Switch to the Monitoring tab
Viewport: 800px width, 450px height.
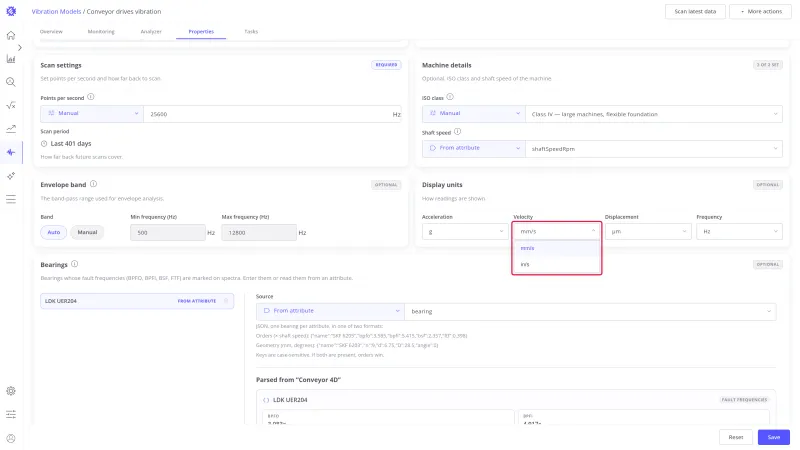tap(101, 32)
